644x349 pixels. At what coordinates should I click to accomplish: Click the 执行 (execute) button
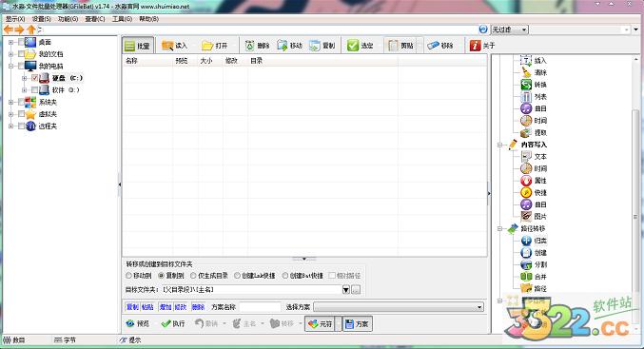(x=173, y=323)
